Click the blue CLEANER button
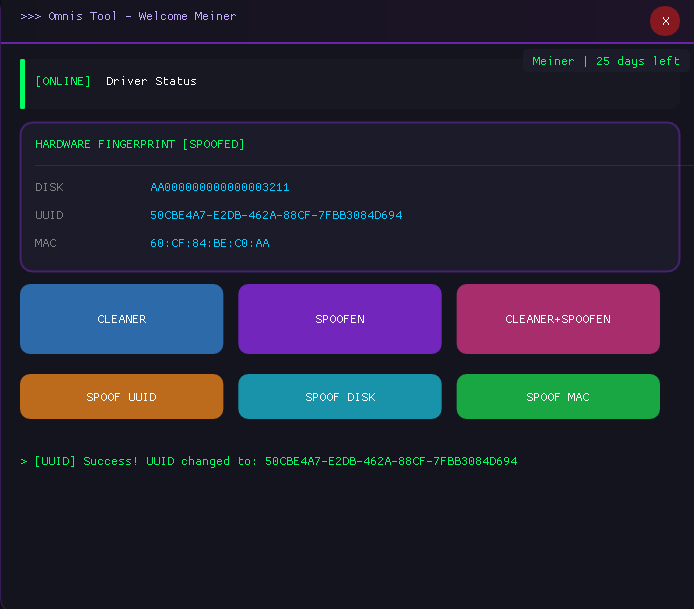694x609 pixels. point(122,319)
